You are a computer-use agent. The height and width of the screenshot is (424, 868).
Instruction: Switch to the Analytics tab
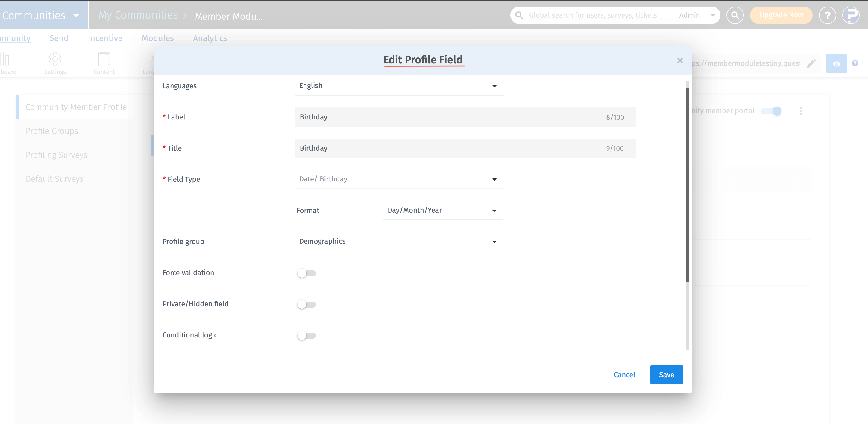[x=210, y=38]
